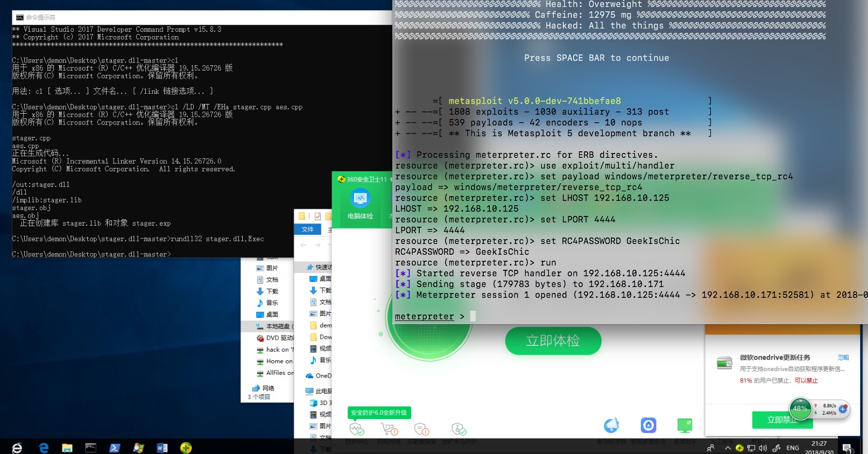Select 桌面 in the front Explorer quick access
The height and width of the screenshot is (454, 868).
coord(321,279)
